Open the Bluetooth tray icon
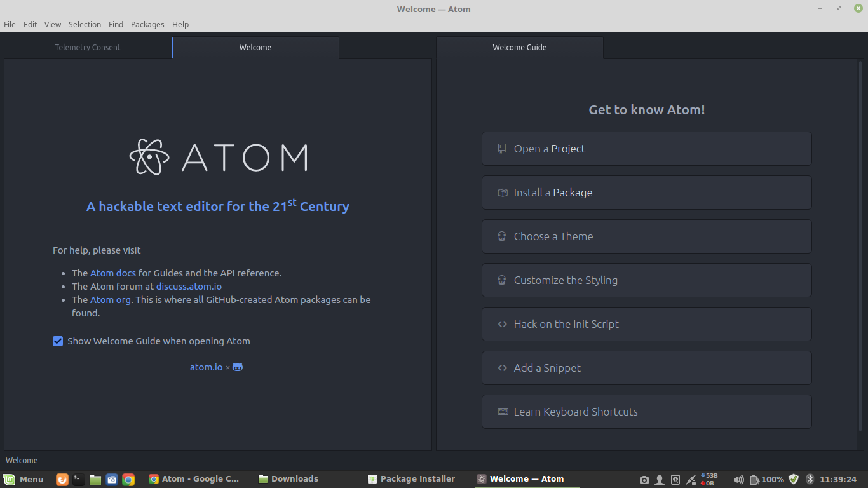Screen dimensions: 868x488 (810, 480)
